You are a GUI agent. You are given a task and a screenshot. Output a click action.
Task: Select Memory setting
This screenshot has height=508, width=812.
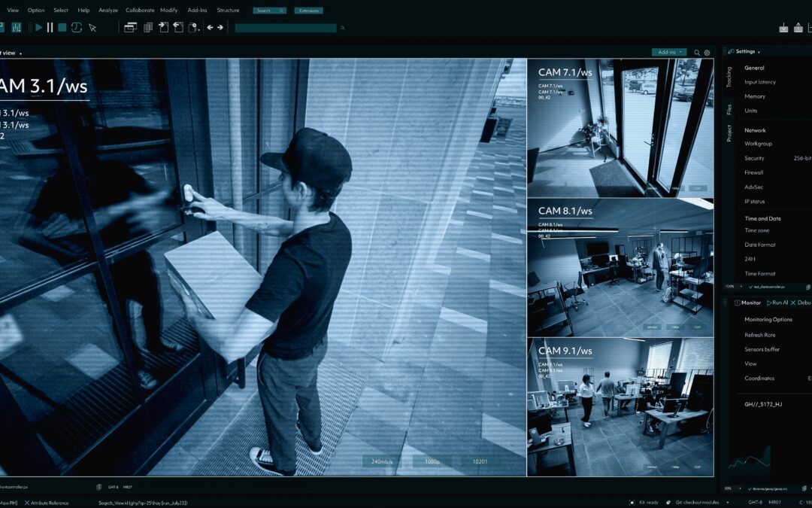755,96
